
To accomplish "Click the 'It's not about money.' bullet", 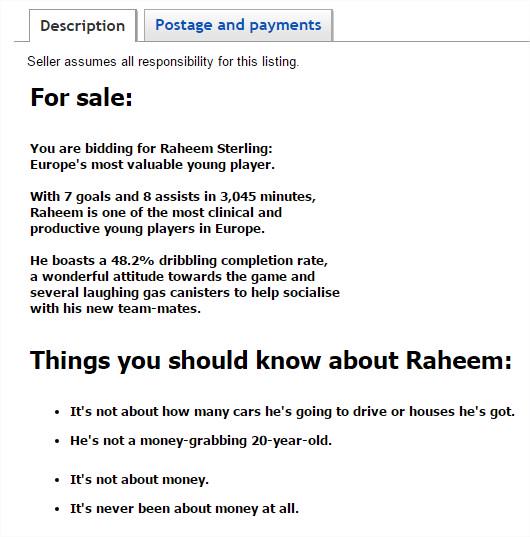I will click(x=139, y=480).
